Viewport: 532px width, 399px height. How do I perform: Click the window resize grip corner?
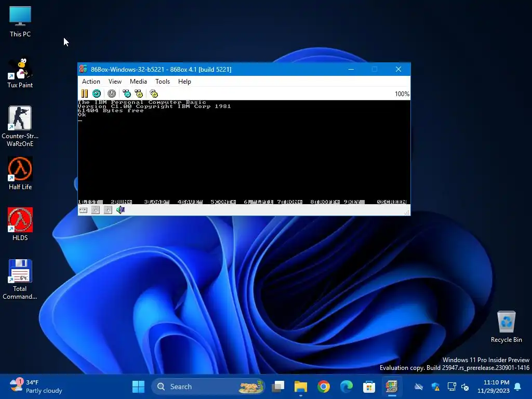pyautogui.click(x=407, y=212)
